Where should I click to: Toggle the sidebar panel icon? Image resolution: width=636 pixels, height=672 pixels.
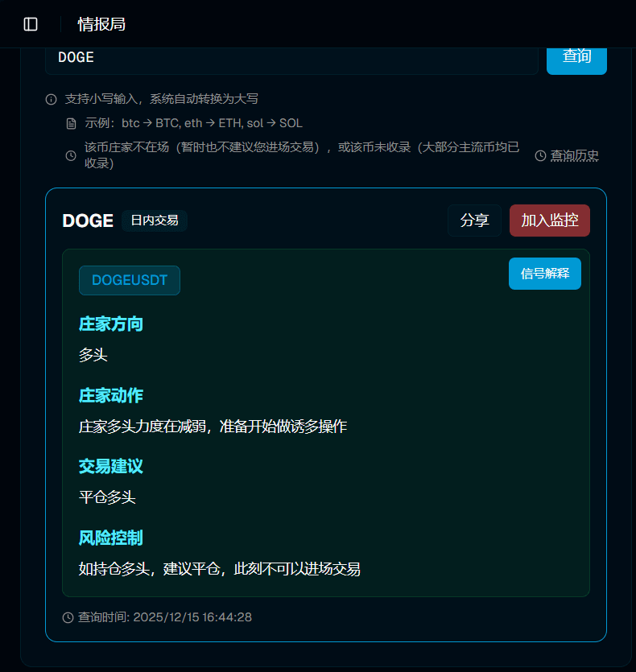click(x=31, y=24)
